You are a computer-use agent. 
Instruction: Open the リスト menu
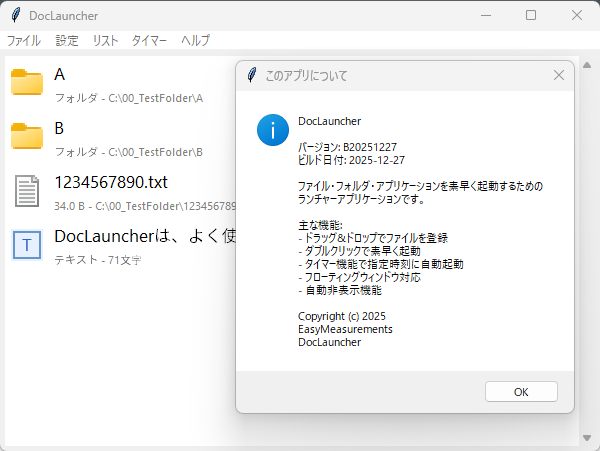pos(105,41)
